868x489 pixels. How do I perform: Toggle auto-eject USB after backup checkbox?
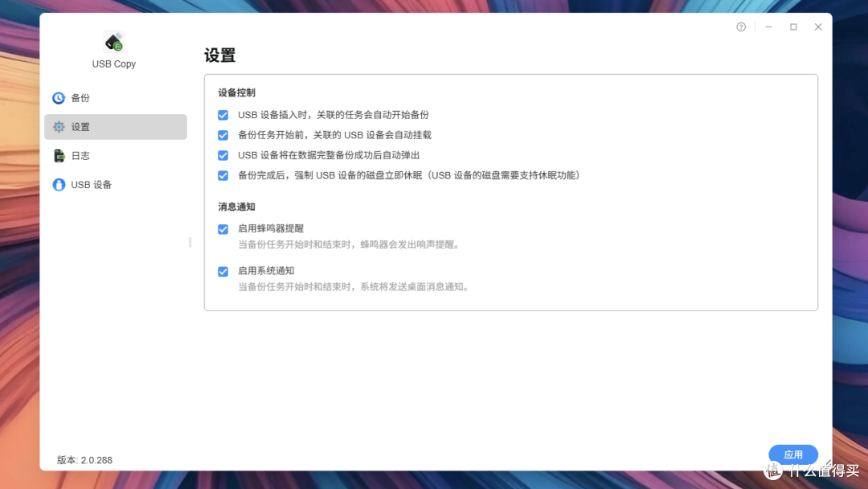[x=223, y=155]
